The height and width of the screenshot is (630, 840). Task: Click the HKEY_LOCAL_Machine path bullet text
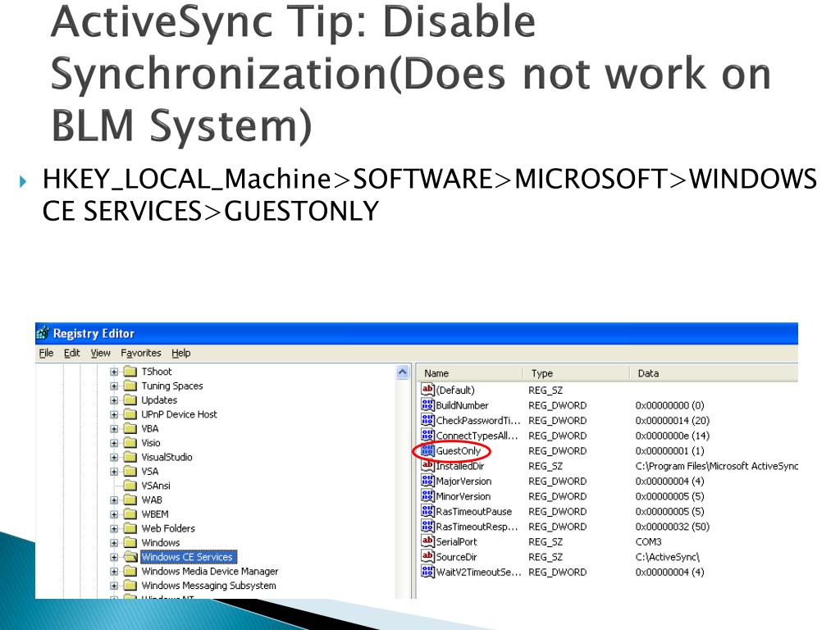point(429,194)
